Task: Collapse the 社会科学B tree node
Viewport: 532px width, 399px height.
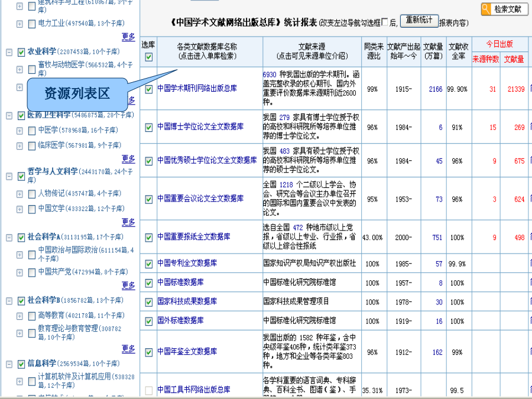Action: 9,301
